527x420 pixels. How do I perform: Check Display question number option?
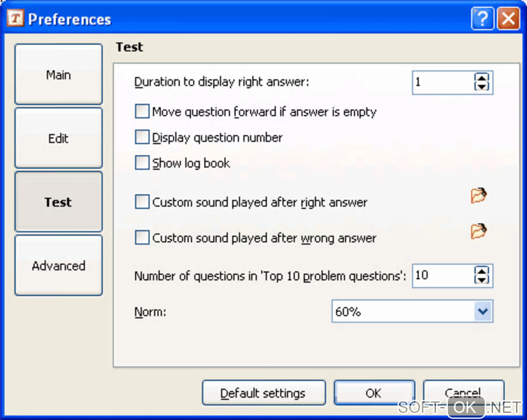tap(142, 137)
